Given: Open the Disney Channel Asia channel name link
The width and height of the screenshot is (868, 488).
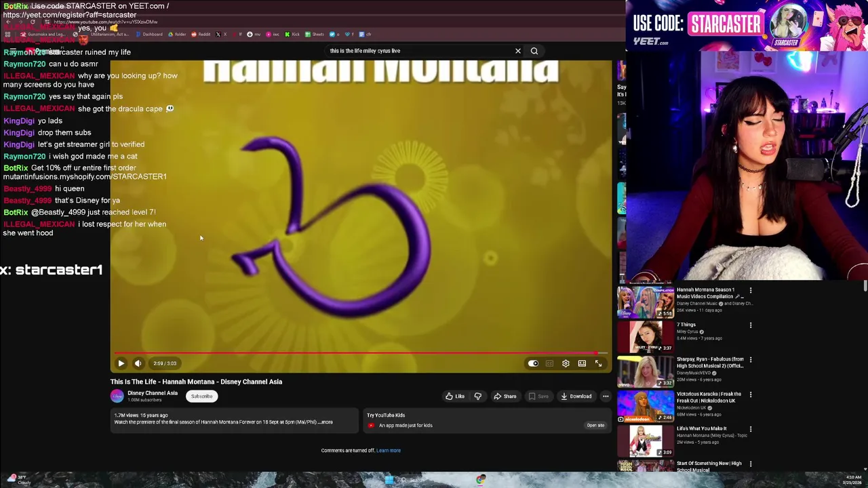Looking at the screenshot, I should 153,393.
